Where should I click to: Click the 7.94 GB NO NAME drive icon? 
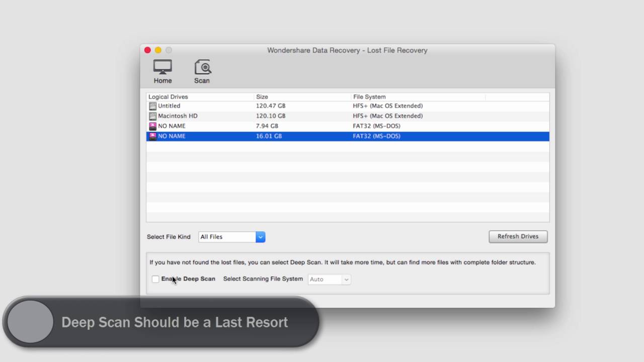[152, 126]
